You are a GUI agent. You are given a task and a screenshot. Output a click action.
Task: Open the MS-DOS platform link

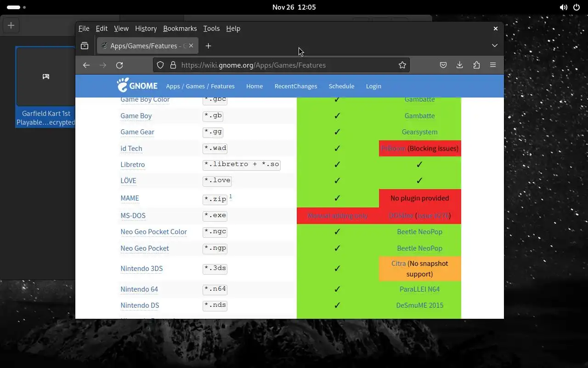[x=133, y=216]
